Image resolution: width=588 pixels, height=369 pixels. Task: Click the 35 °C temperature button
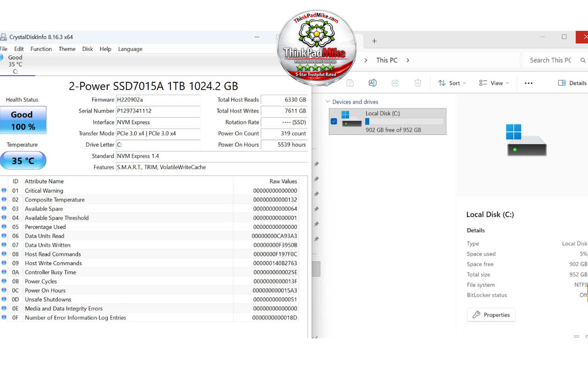pyautogui.click(x=23, y=161)
